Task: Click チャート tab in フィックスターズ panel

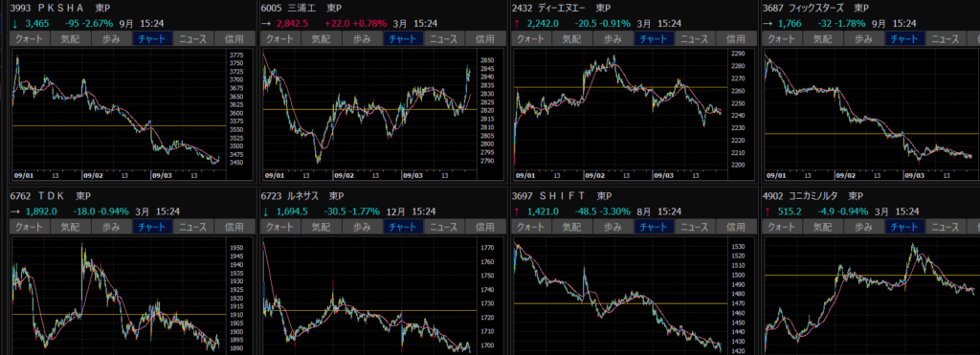Action: click(x=903, y=38)
